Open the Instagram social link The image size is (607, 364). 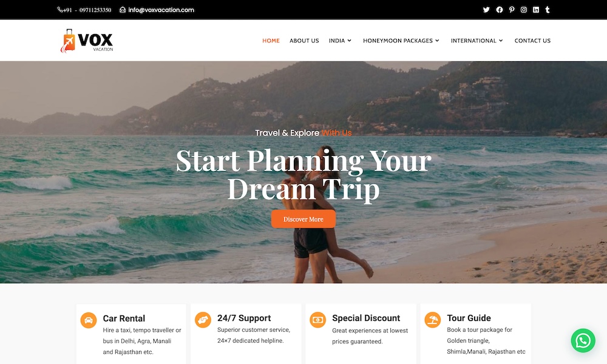pyautogui.click(x=524, y=10)
